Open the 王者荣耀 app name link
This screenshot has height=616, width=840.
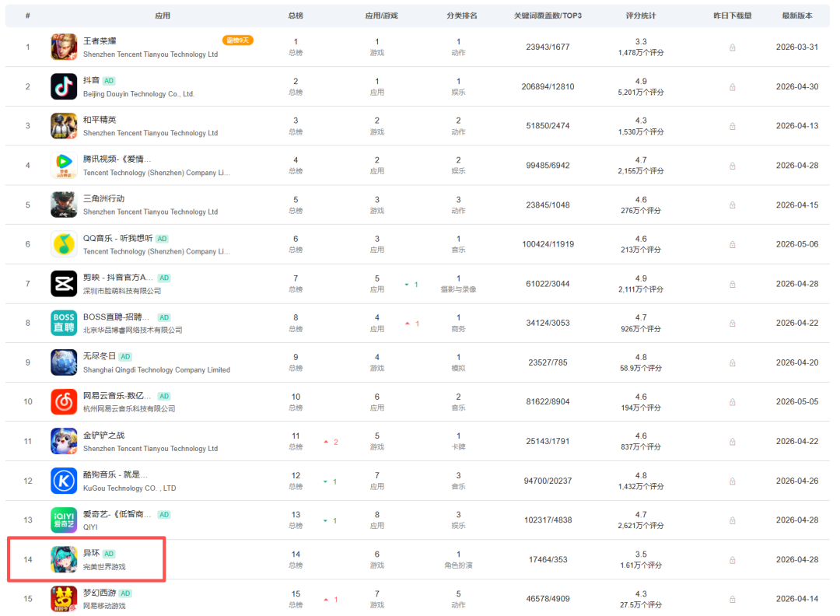point(100,40)
